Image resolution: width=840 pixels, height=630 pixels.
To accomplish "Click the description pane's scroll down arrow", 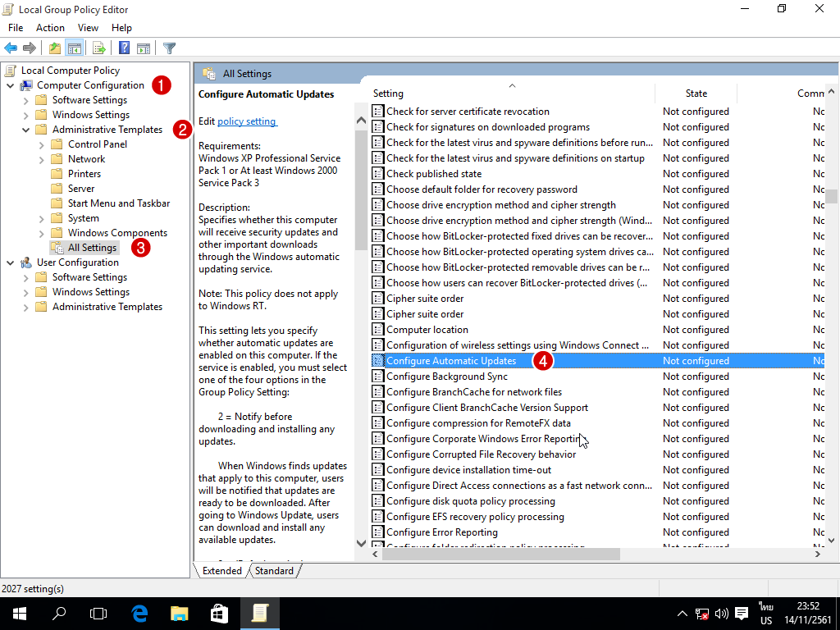I will pos(361,543).
